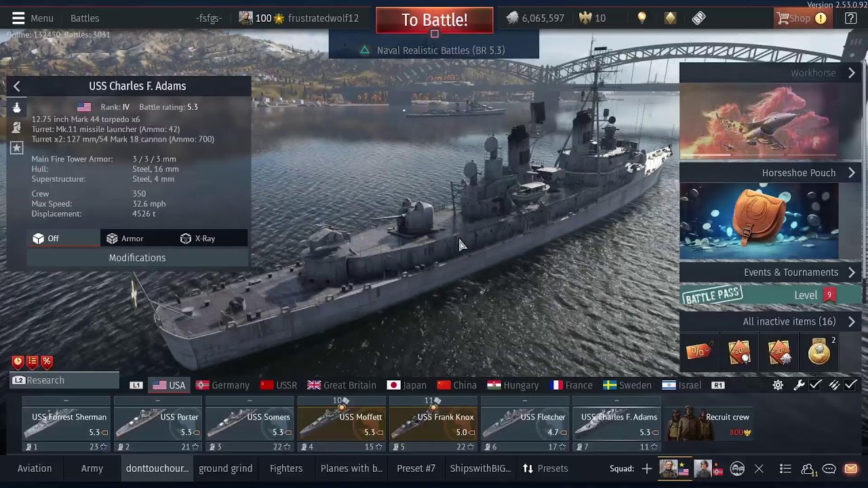
Task: Click the squad mates group icon
Action: pyautogui.click(x=737, y=468)
